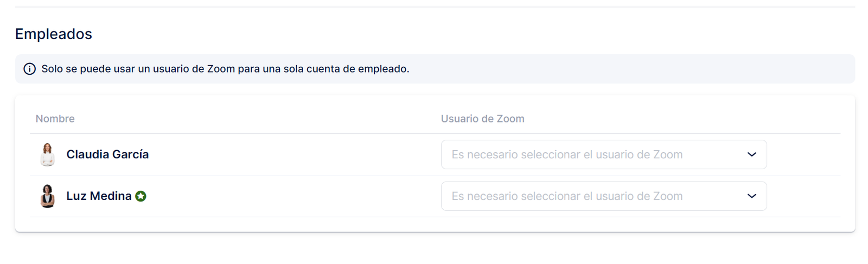The height and width of the screenshot is (264, 868).
Task: Click the Nombre column header
Action: click(x=55, y=119)
